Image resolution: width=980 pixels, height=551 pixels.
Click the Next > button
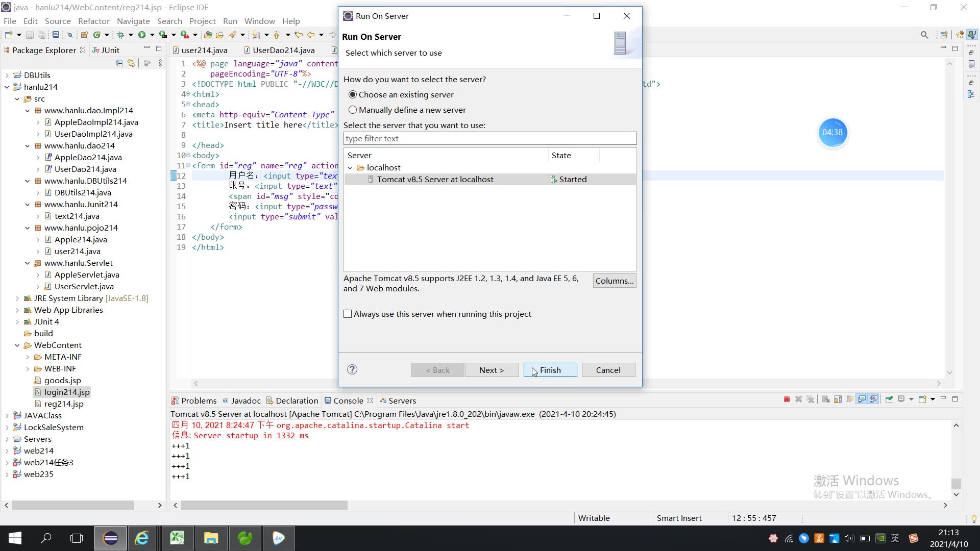click(x=492, y=370)
